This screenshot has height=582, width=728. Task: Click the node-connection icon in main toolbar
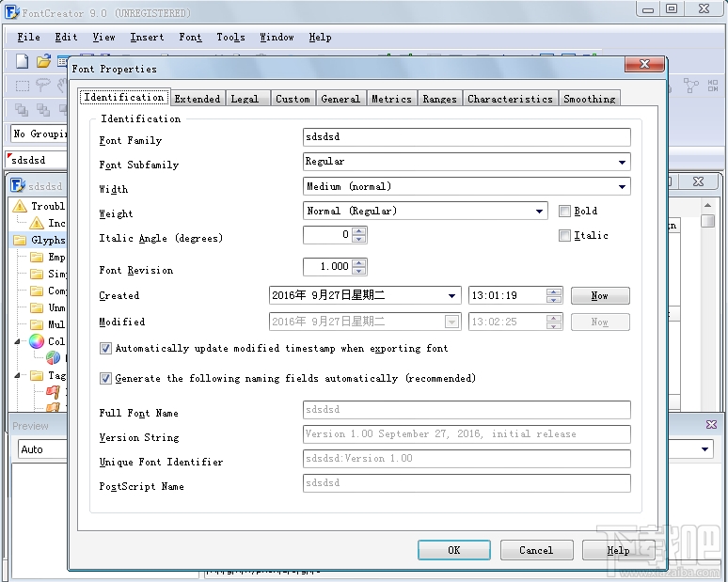click(690, 86)
